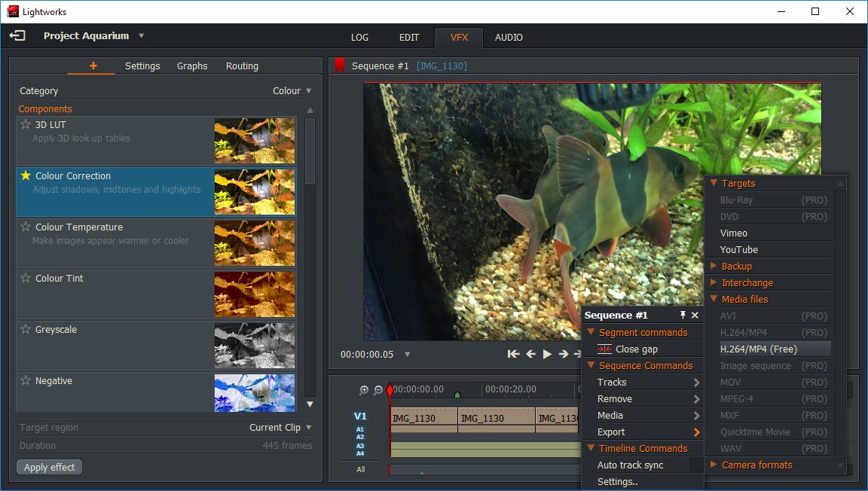Zoom in the timeline with the plus magnifier
Viewport: 868px width, 491px height.
point(364,390)
